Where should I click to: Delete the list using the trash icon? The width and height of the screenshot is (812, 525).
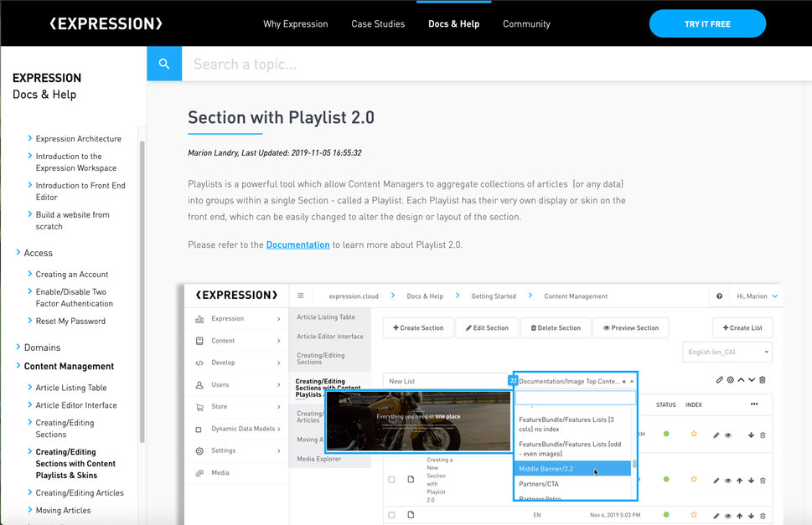pyautogui.click(x=763, y=380)
